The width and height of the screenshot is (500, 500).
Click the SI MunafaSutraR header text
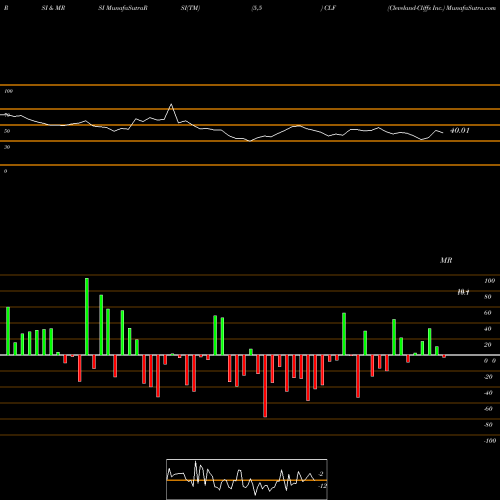123,8
